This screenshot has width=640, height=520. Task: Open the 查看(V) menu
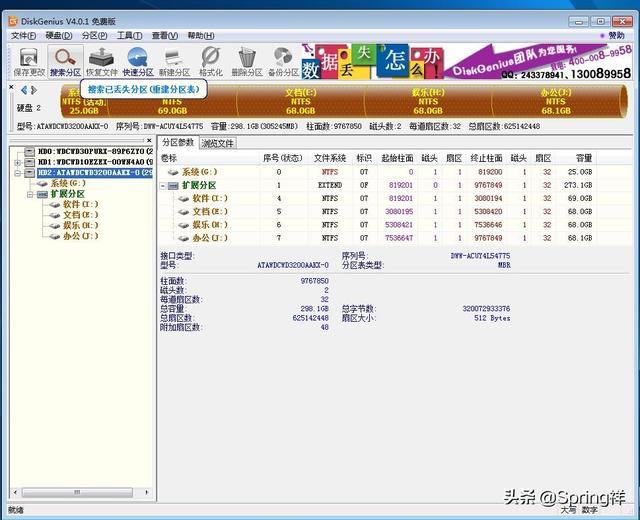(164, 36)
